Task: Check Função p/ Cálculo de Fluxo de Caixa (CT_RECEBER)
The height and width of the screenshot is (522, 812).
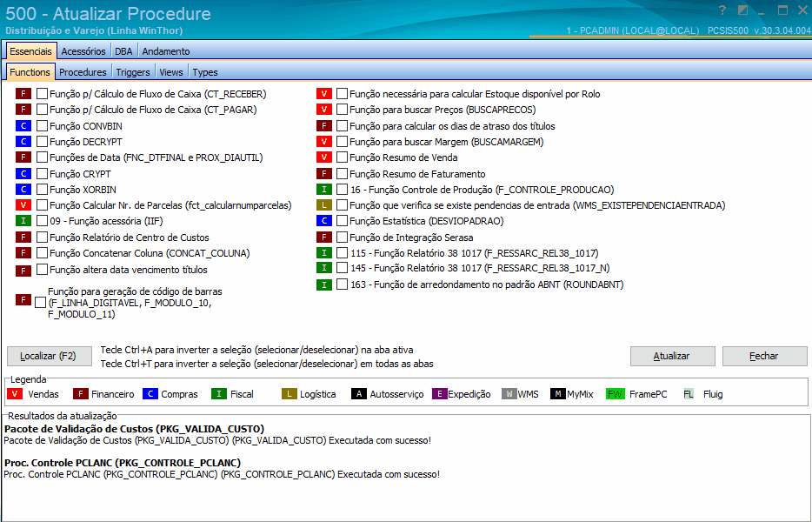Action: coord(42,94)
